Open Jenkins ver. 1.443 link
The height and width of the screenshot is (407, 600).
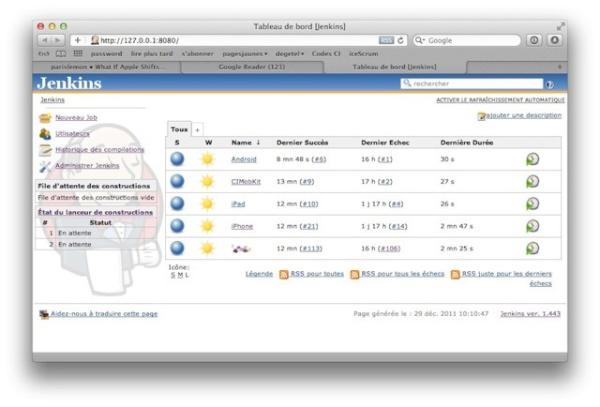(530, 314)
